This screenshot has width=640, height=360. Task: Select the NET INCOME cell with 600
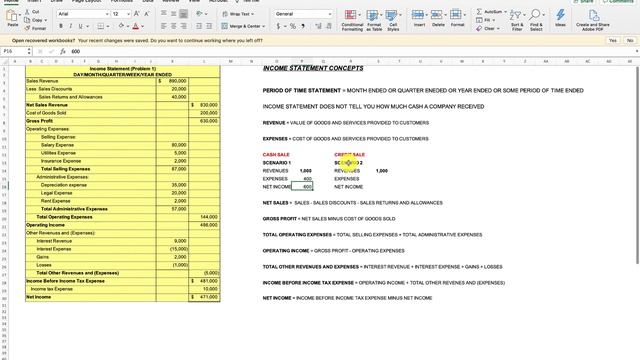(302, 187)
